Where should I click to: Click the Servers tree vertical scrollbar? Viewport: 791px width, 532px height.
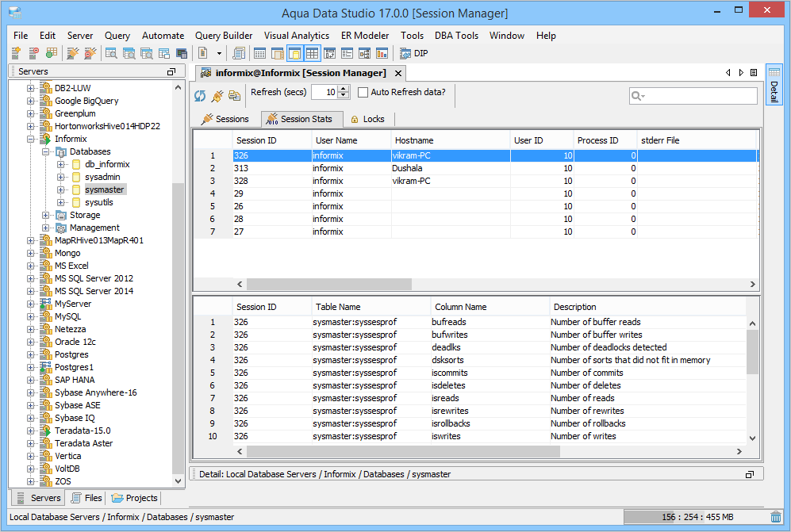tap(178, 327)
